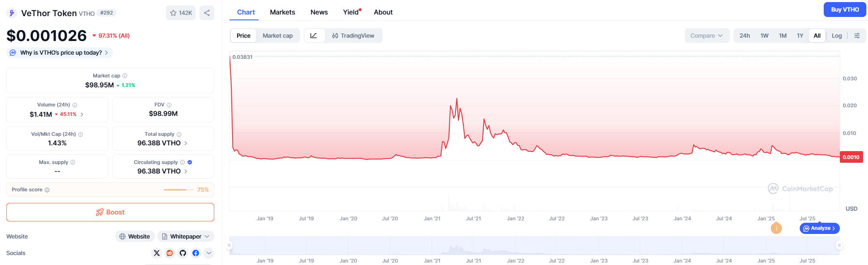Click the 97.31% (All) change indicator
Screen dimensions: 868x265
111,36
